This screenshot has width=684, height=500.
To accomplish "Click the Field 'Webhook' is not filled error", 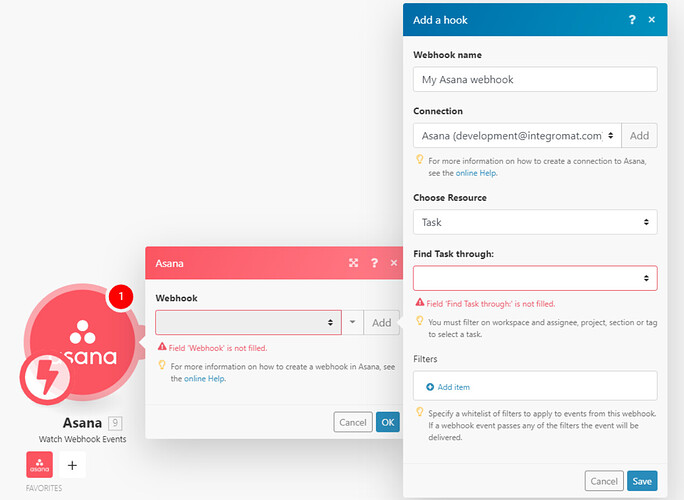I will coord(218,348).
